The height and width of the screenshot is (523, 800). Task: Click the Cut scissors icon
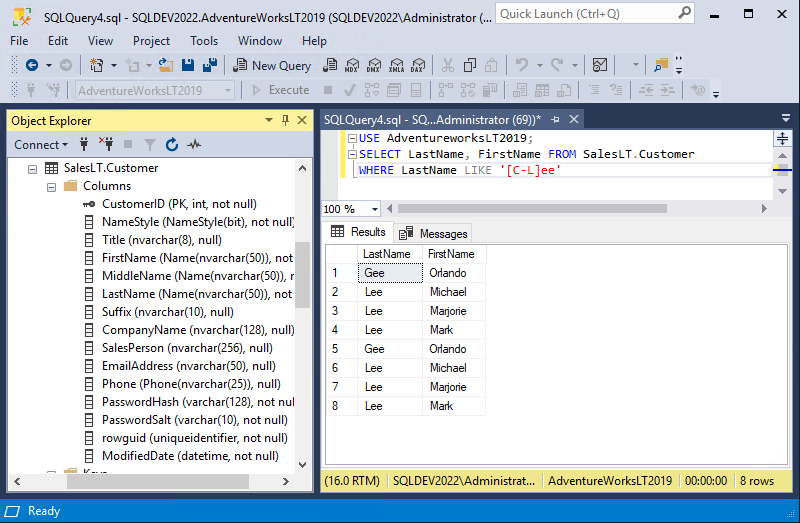point(447,65)
